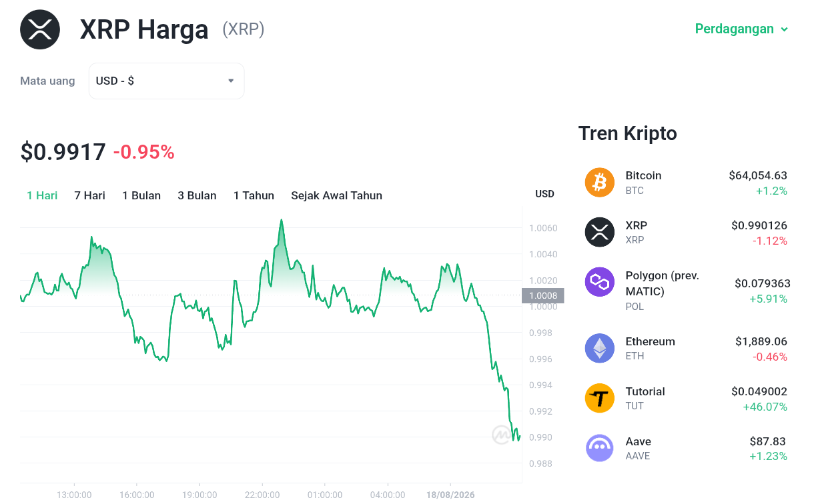The image size is (814, 504).
Task: Click the Ethereum diamond icon
Action: 599,348
